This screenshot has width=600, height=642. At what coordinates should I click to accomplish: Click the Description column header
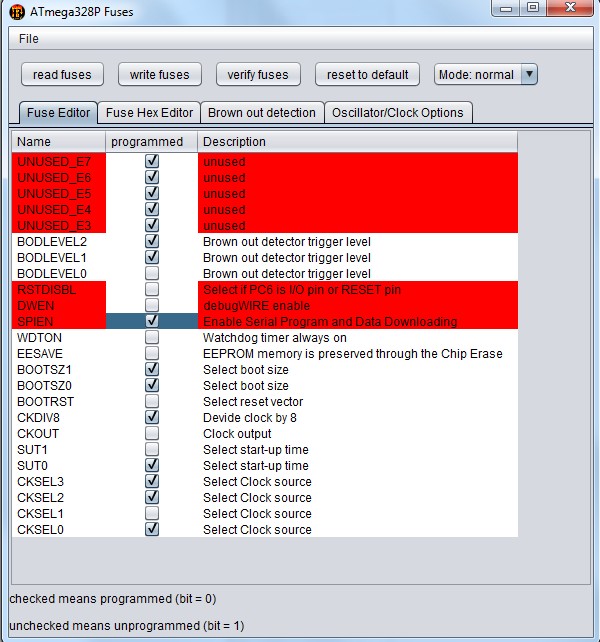click(x=358, y=142)
